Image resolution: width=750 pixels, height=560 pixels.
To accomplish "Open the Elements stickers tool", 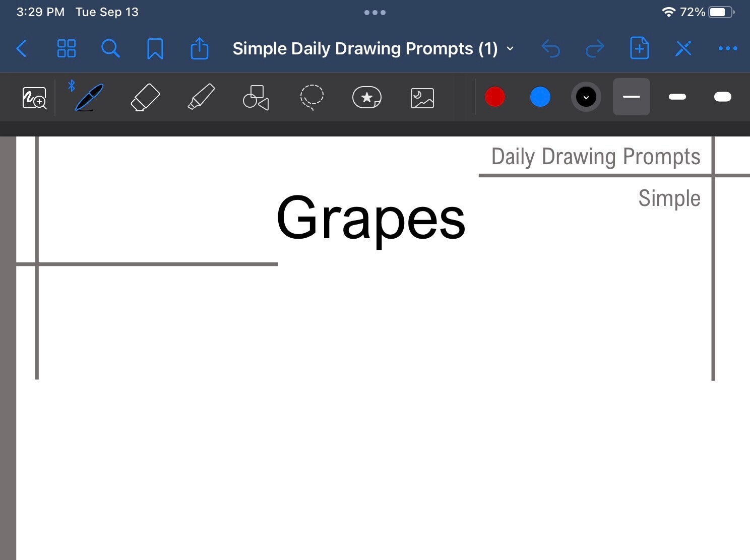I will coord(366,97).
